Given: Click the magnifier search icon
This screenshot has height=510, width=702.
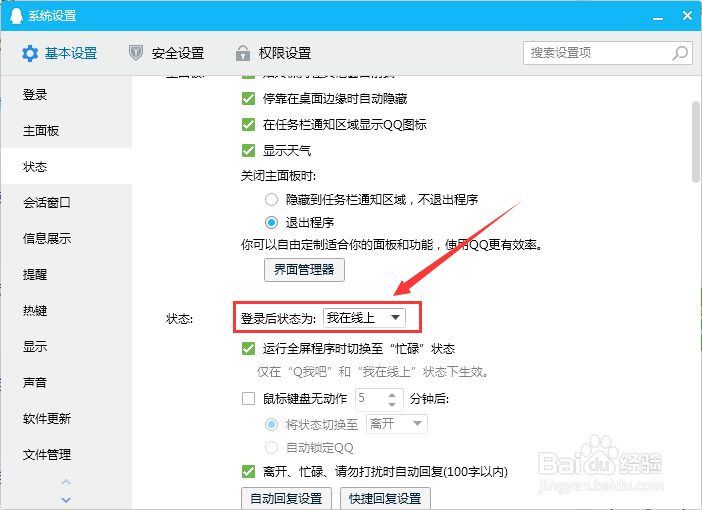Looking at the screenshot, I should (680, 53).
